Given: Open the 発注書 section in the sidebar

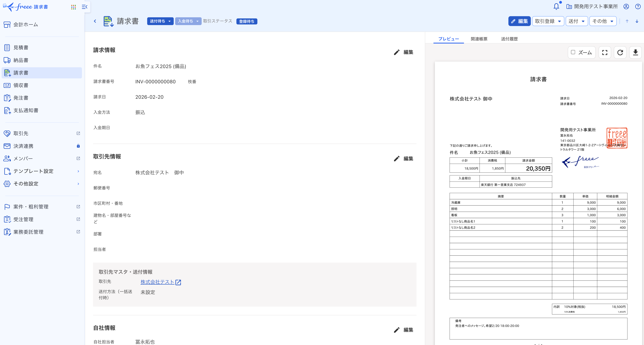Looking at the screenshot, I should [21, 98].
